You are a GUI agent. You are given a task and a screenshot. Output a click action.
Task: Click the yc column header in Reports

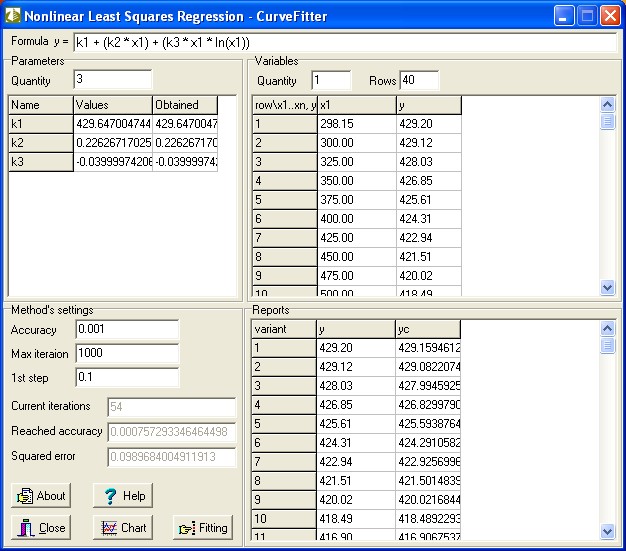pos(428,329)
